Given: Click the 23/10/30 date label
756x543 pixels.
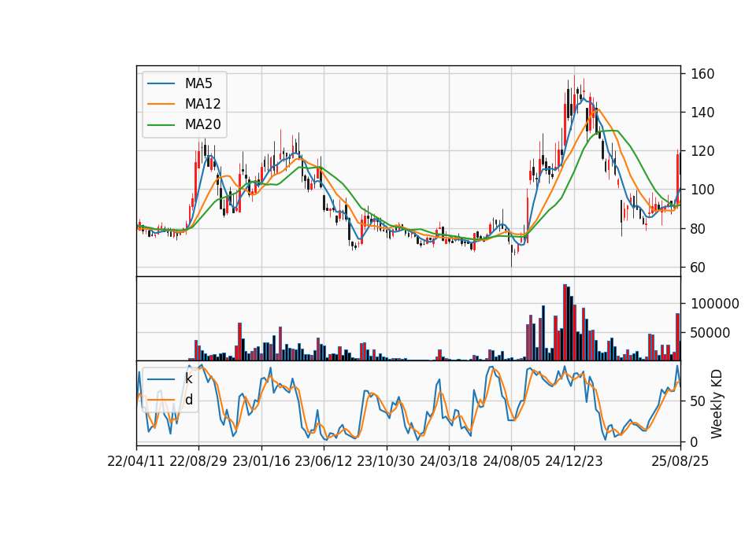Looking at the screenshot, I should coord(386,461).
